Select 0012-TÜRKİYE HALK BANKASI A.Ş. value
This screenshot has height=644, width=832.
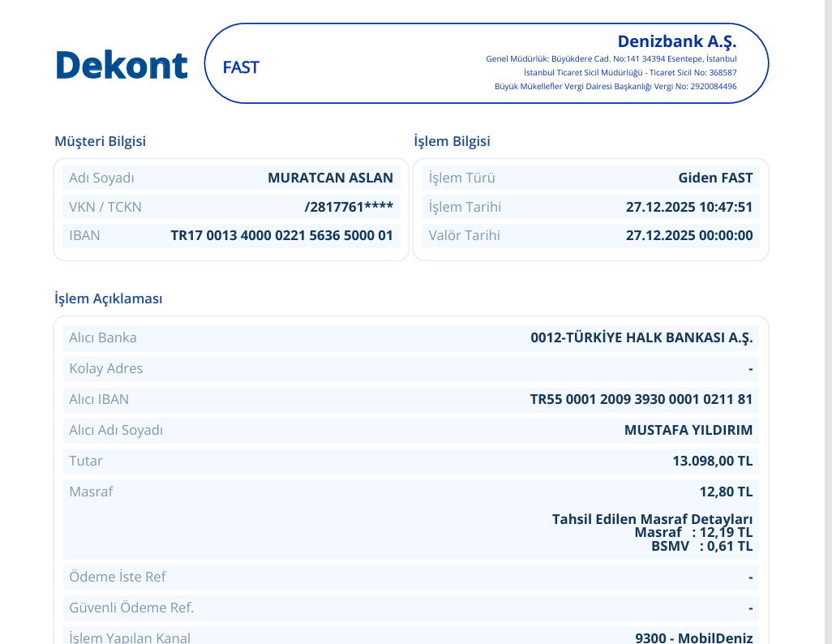tap(641, 337)
